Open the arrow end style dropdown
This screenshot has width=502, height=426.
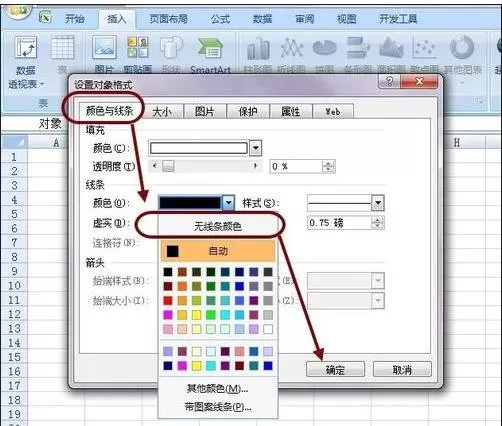coord(378,281)
